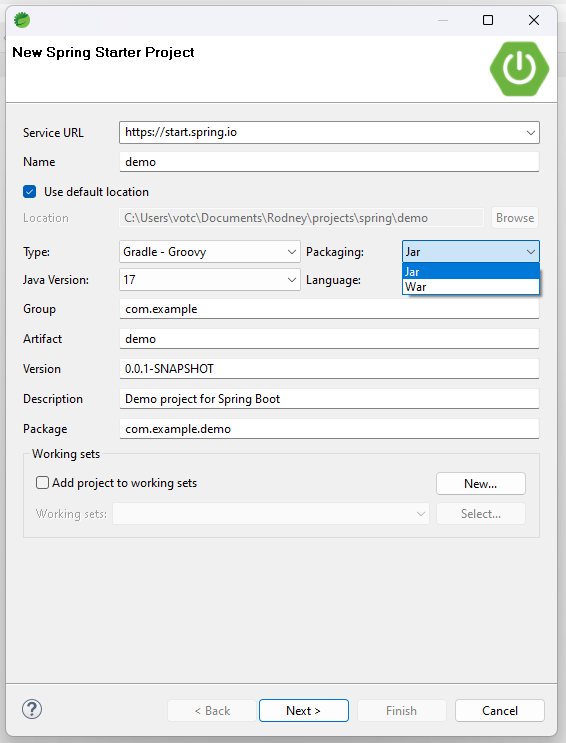This screenshot has height=743, width=566.
Task: Close the dialog with the X icon
Action: 534,20
